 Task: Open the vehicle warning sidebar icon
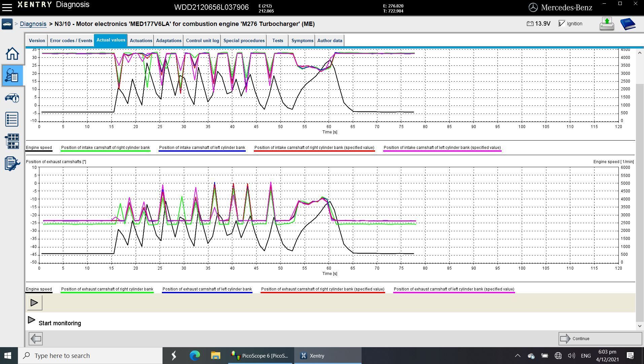[x=12, y=98]
